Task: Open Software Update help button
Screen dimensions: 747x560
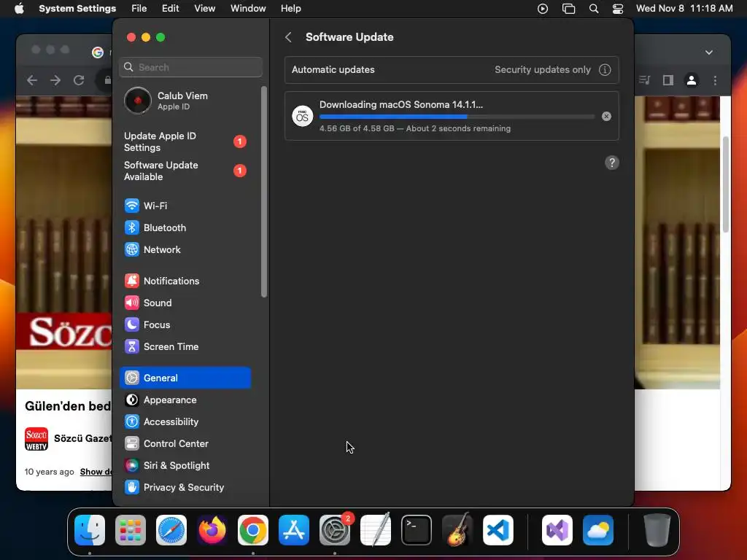Action: tap(612, 163)
